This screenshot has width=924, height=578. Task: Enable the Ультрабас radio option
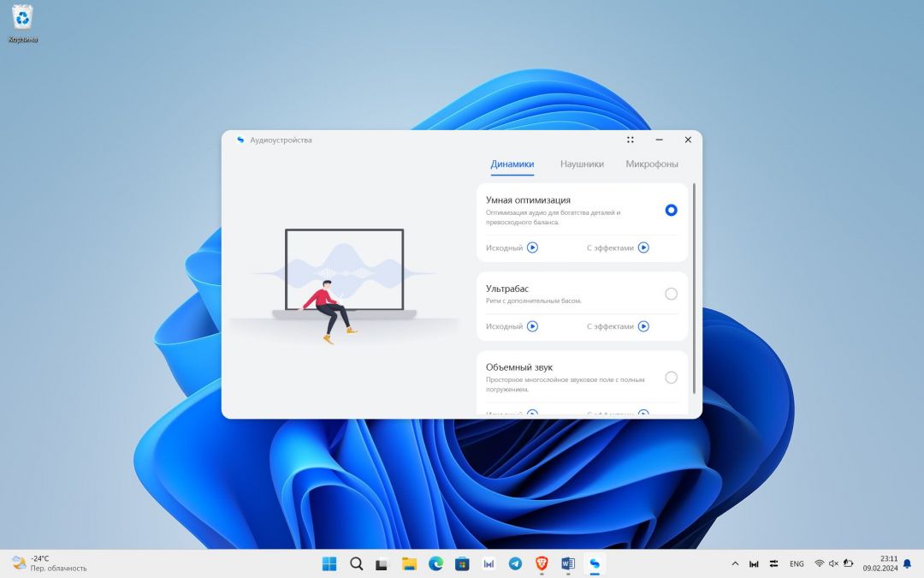coord(672,294)
